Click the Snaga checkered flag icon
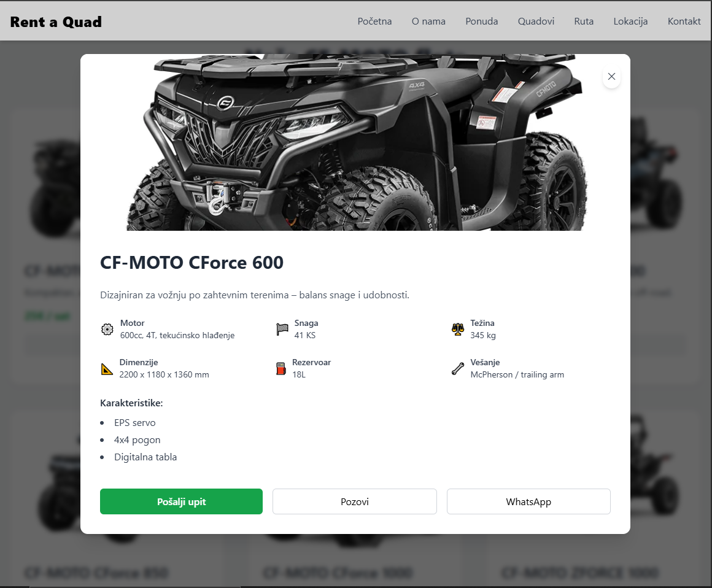712x588 pixels. pos(282,329)
